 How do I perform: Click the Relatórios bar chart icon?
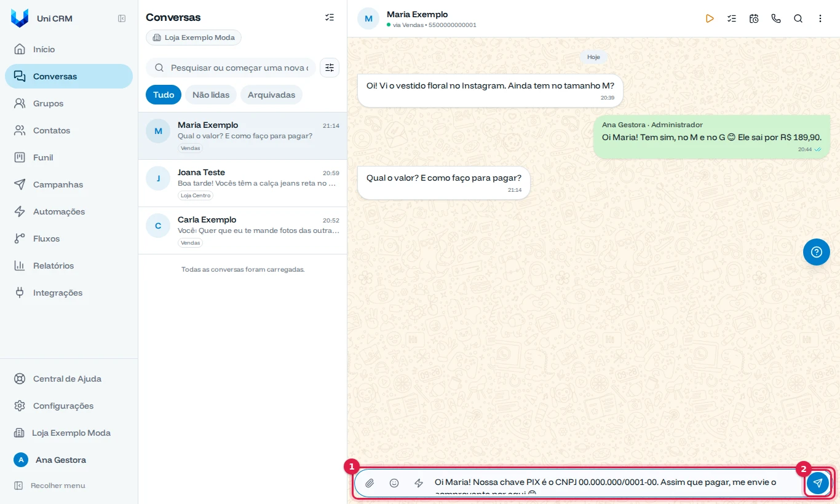pyautogui.click(x=20, y=266)
